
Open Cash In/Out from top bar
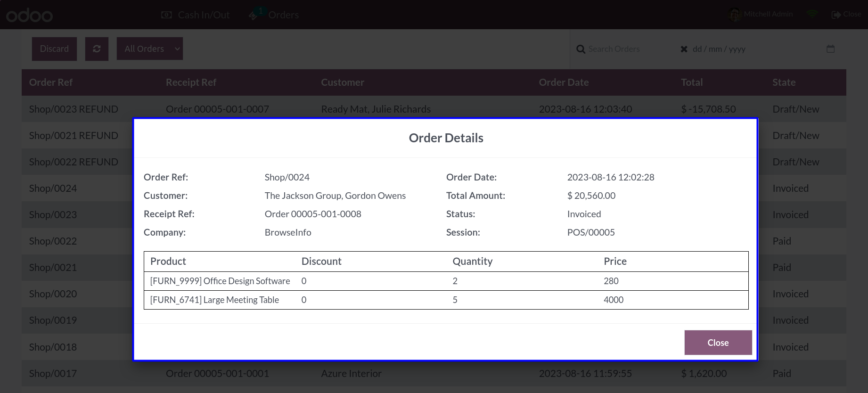click(195, 15)
